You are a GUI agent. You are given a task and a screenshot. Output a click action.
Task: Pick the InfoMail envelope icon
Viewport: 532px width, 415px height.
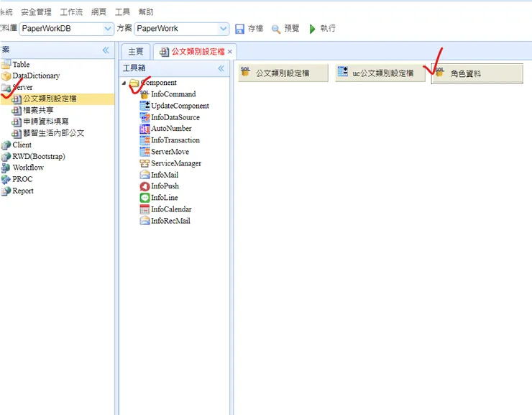pos(145,175)
